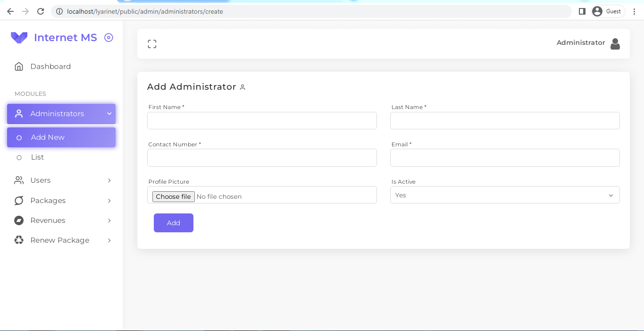Collapse the Administrators menu chevron
The width and height of the screenshot is (644, 331).
click(x=109, y=113)
